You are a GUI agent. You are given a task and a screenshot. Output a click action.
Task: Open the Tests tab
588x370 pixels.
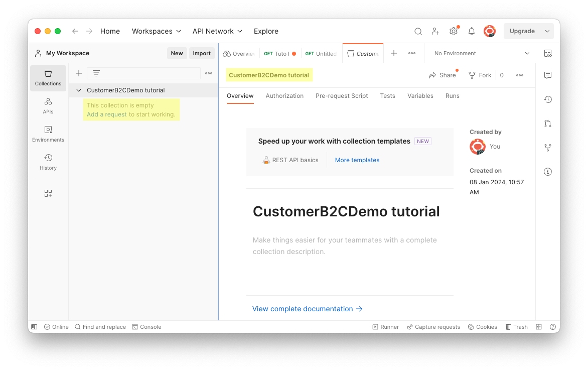tap(388, 96)
